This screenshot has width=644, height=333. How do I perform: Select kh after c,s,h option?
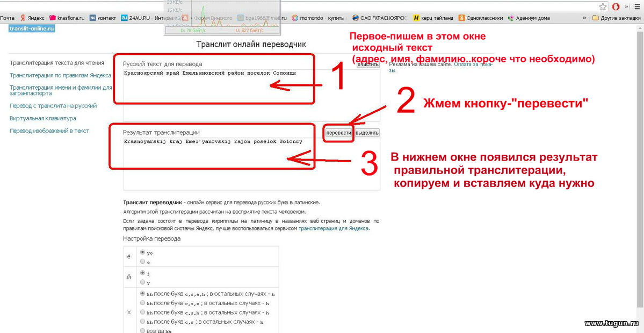coord(142,313)
